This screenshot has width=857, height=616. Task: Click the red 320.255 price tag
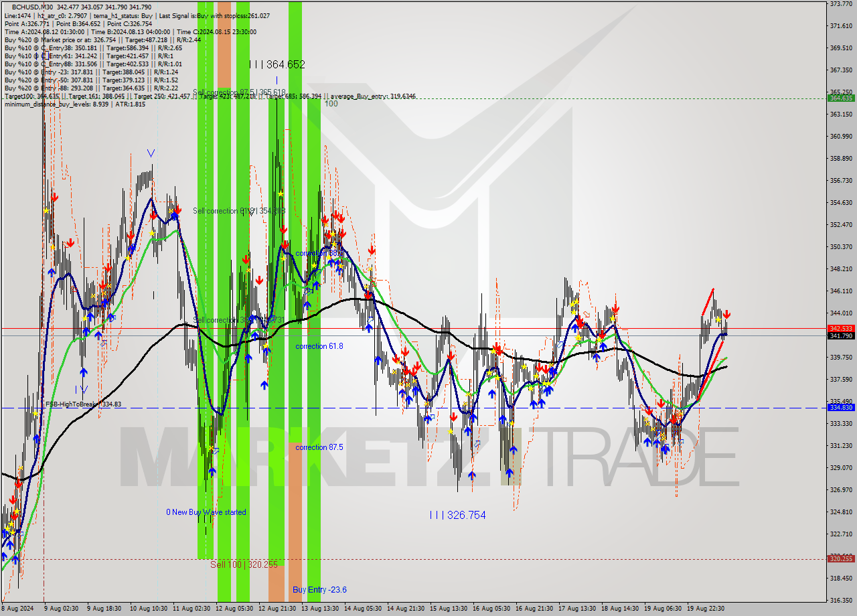tap(841, 558)
